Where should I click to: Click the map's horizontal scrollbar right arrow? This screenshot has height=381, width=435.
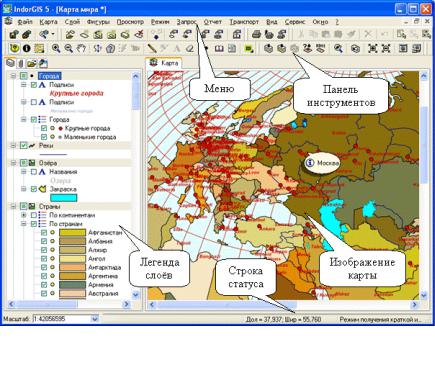(415, 305)
